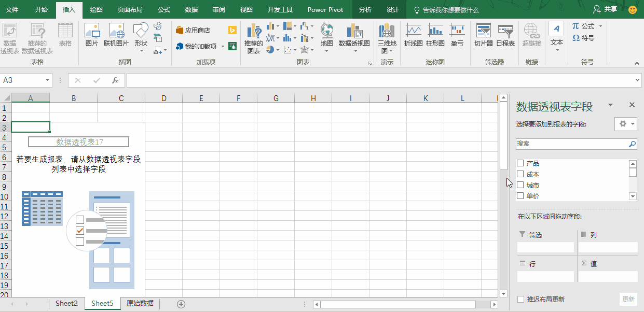644x312 pixels.
Task: Click the 共享 (Share) button
Action: 606,10
